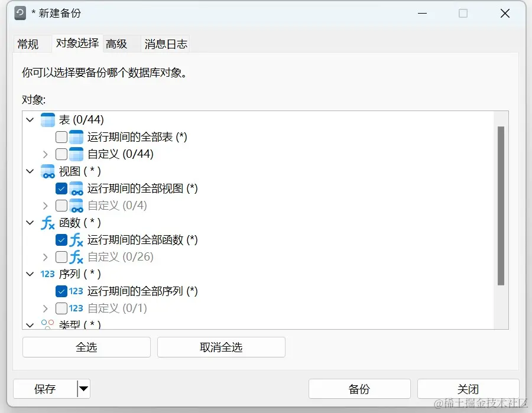Expand the 自定义 (0/26) functions node
The image size is (532, 413).
pos(45,257)
